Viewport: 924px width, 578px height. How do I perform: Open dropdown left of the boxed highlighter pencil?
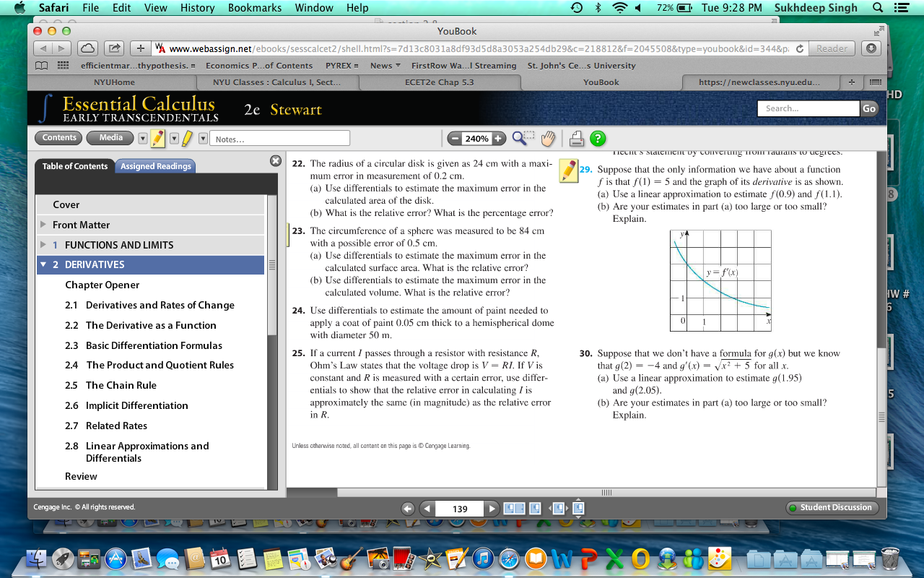[x=142, y=138]
